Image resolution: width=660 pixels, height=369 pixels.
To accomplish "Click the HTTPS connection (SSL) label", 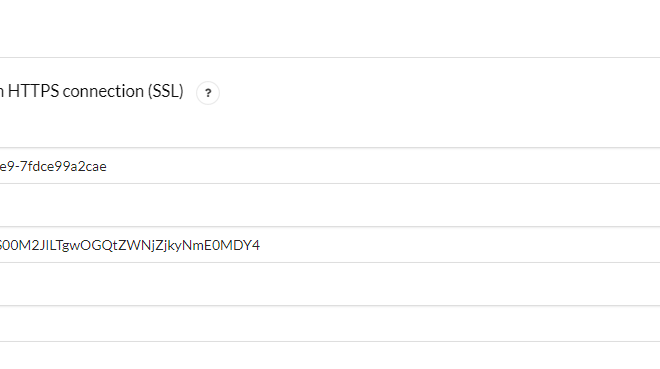I will pos(92,91).
